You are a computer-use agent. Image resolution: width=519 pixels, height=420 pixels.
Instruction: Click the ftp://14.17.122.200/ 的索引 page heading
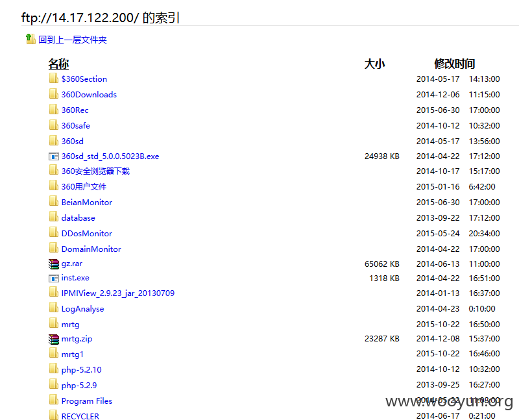pos(101,18)
